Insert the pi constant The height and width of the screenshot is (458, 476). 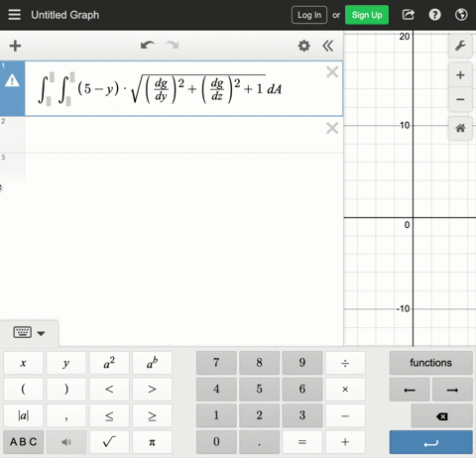(152, 442)
